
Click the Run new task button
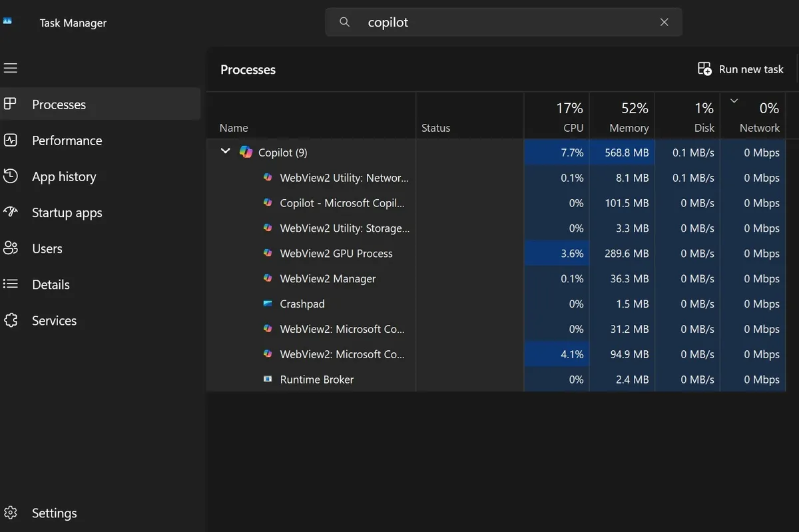point(740,69)
